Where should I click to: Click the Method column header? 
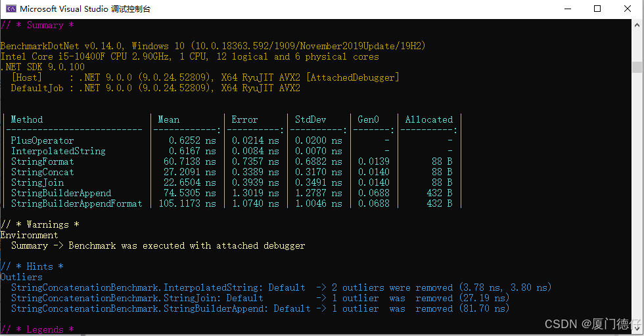(x=27, y=119)
